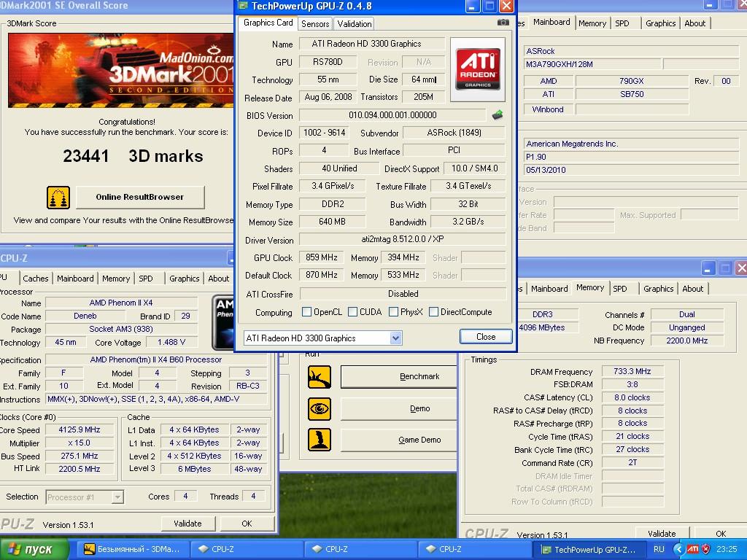Minimize the bottom-right CPU-Z window
The width and height of the screenshot is (747, 560).
(707, 268)
